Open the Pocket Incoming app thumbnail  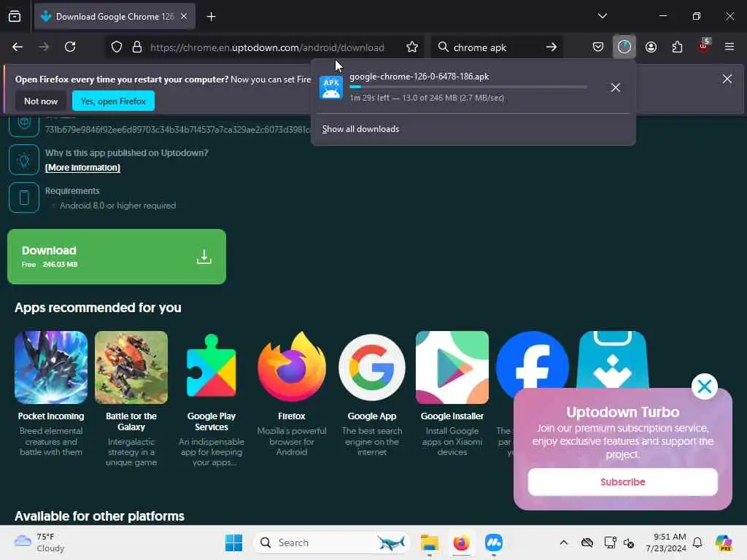(x=51, y=367)
